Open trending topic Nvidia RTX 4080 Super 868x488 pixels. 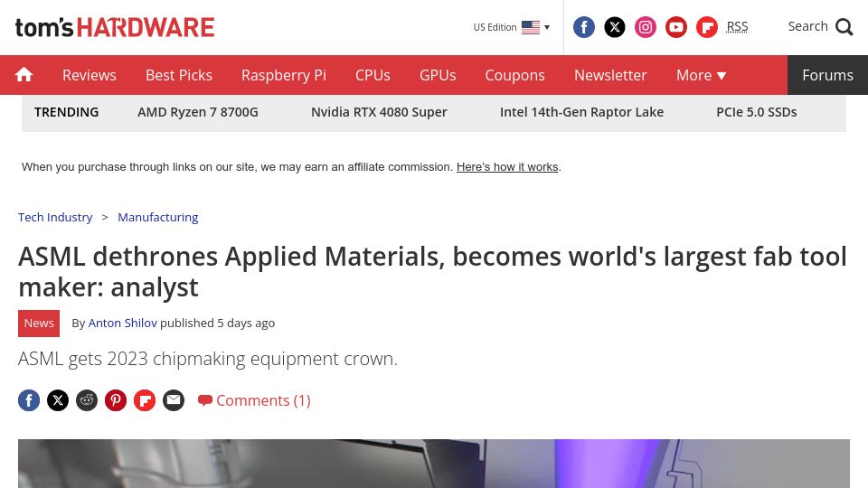point(379,112)
